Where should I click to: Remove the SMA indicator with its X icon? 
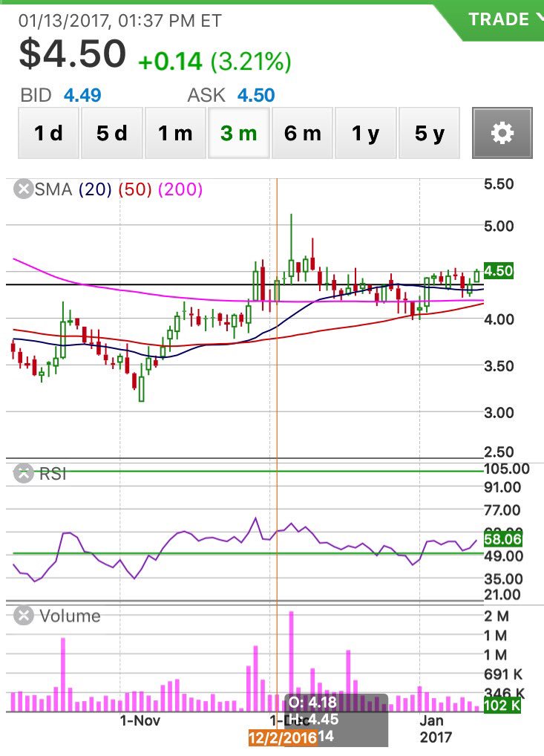coord(23,189)
